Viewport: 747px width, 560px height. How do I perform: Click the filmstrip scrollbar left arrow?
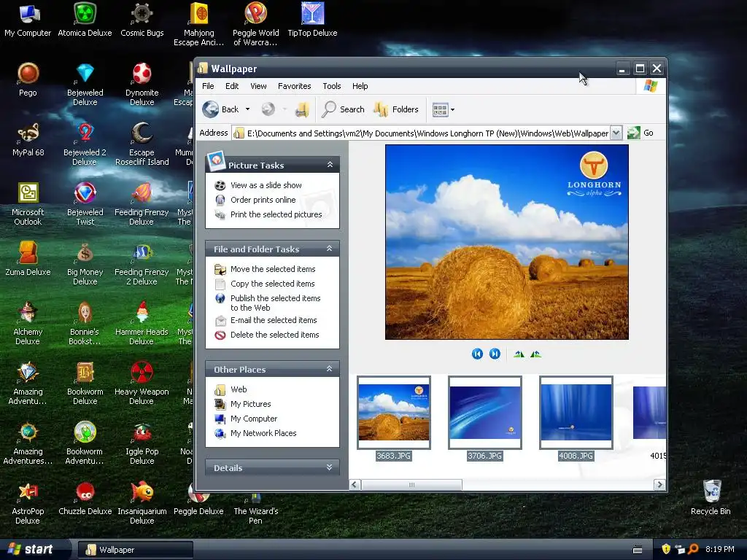(355, 485)
